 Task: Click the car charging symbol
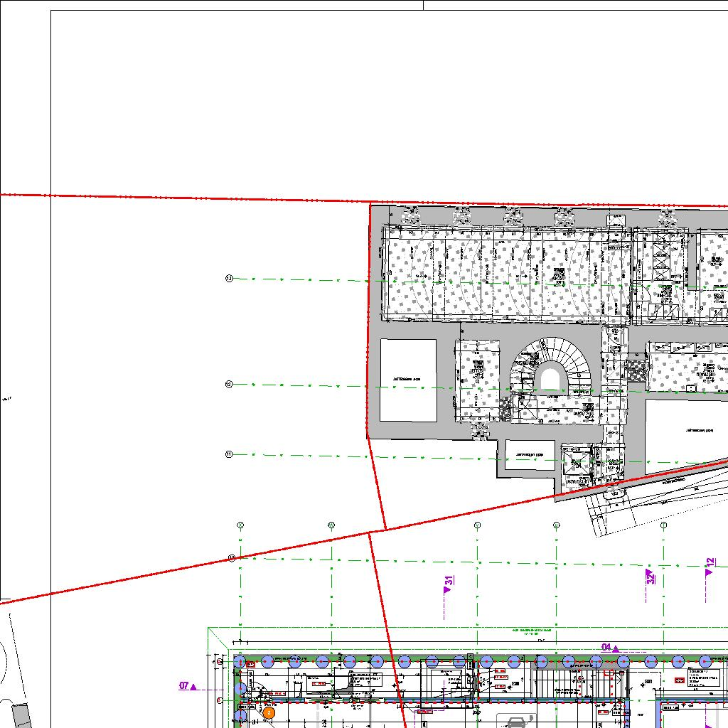(x=515, y=722)
